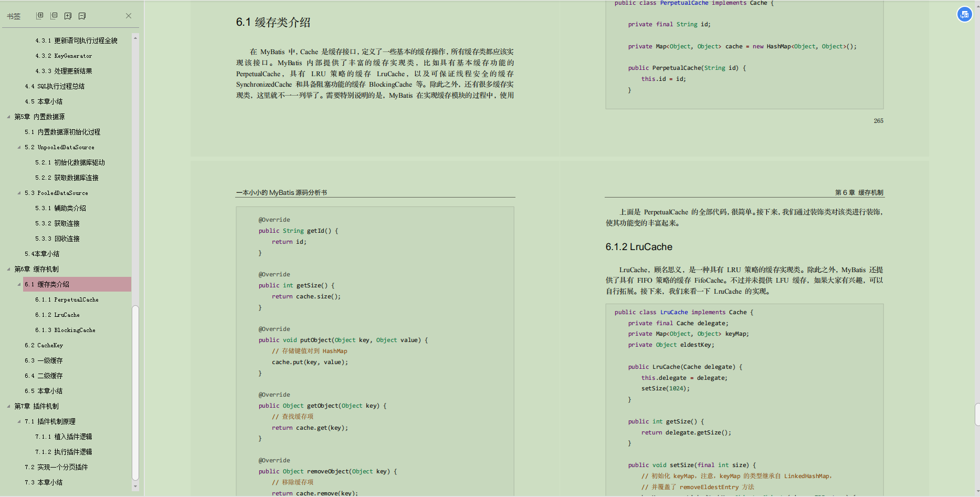
Task: Click the 6.1 缓存类介绍 heading in the document
Action: coord(273,23)
